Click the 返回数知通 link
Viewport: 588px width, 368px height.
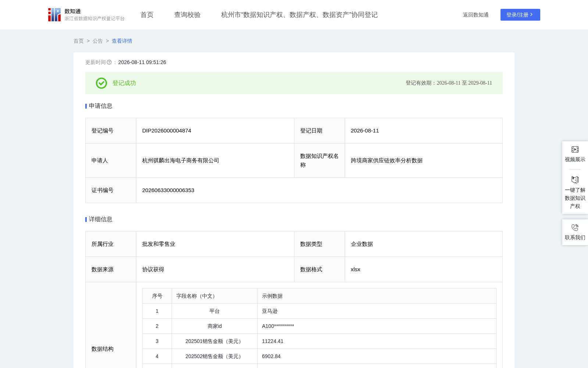pyautogui.click(x=476, y=15)
